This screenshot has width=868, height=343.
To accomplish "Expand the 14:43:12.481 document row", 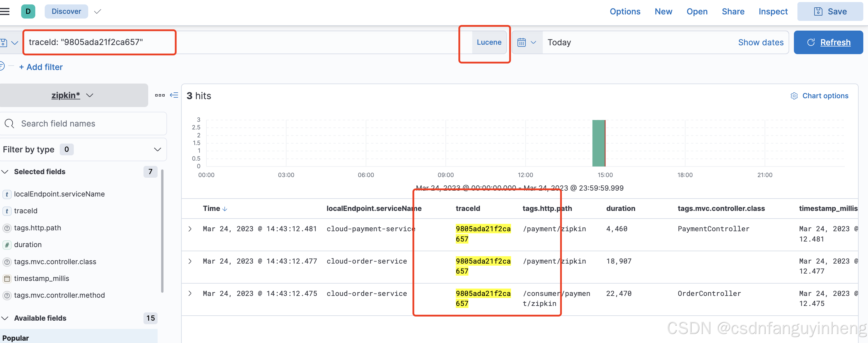I will tap(190, 229).
